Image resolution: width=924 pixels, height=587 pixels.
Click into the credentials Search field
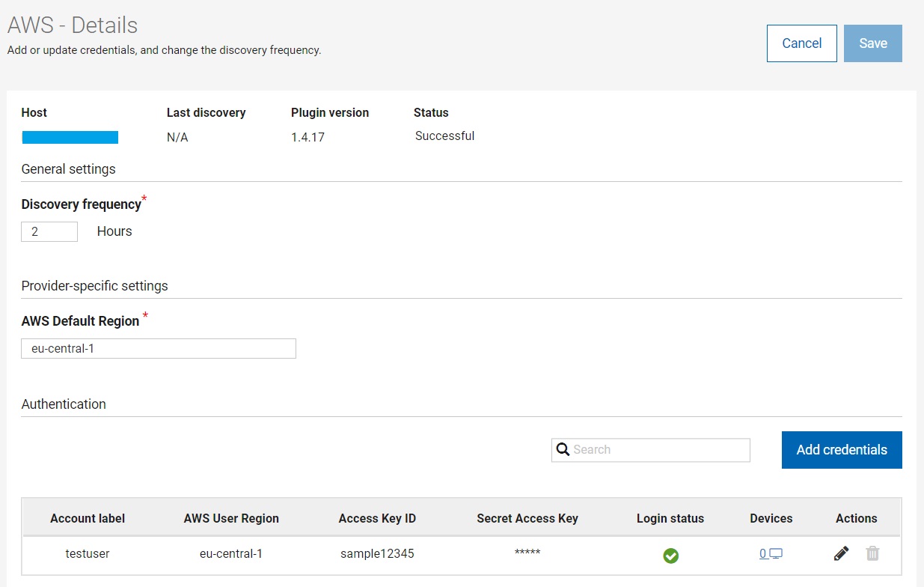tap(658, 450)
